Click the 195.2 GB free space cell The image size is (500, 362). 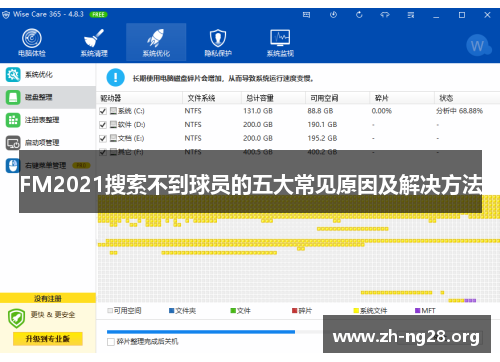(322, 138)
